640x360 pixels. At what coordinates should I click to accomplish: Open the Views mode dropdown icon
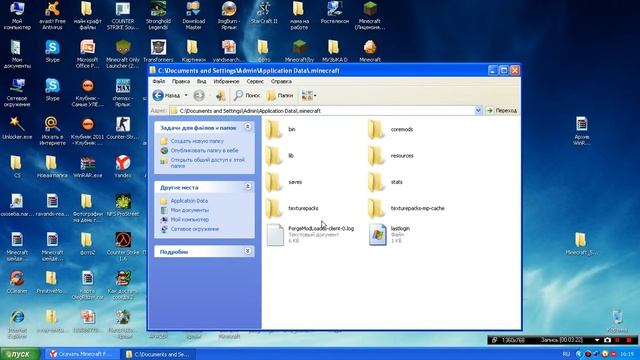click(x=309, y=95)
